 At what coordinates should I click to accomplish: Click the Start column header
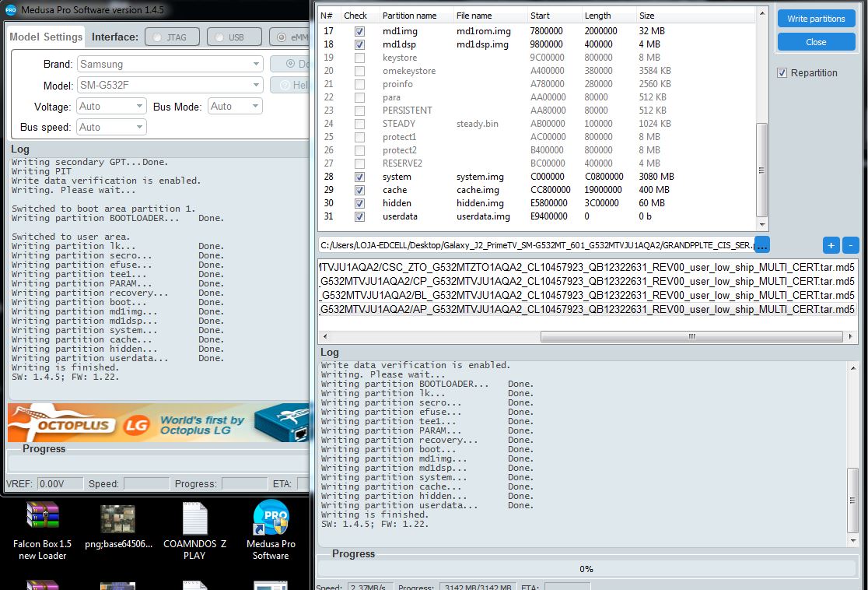[541, 16]
